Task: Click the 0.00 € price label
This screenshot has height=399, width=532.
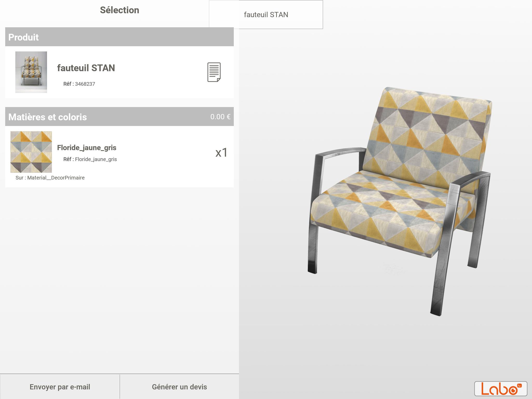Action: [x=220, y=117]
